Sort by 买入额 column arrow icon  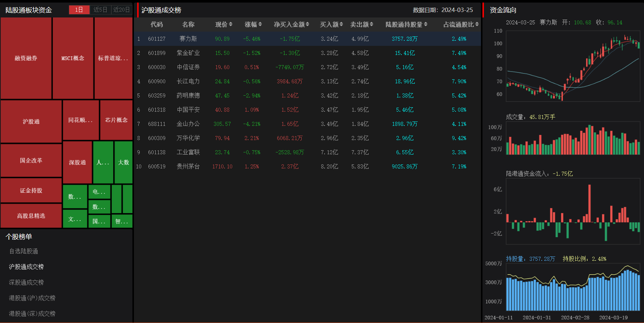click(341, 24)
